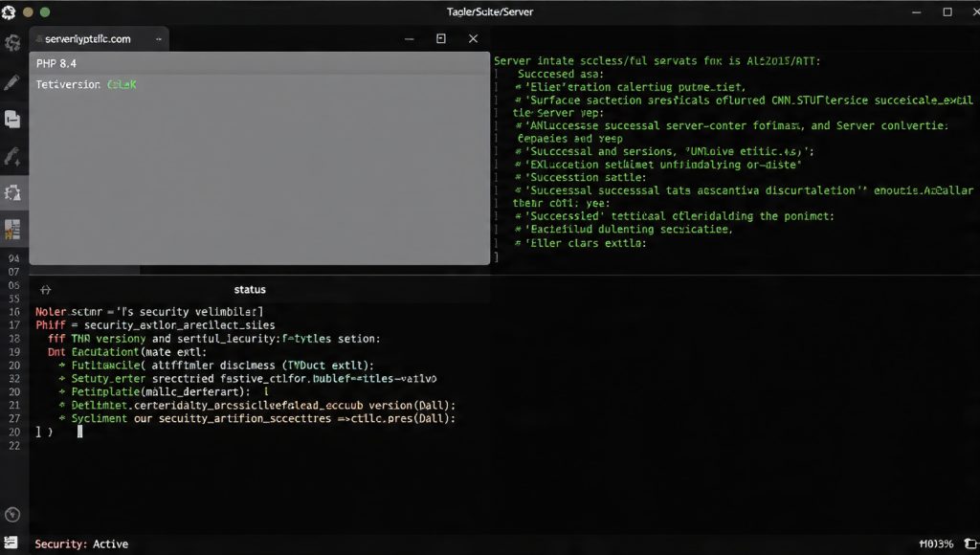Open the settings gear in the sidebar

(11, 42)
